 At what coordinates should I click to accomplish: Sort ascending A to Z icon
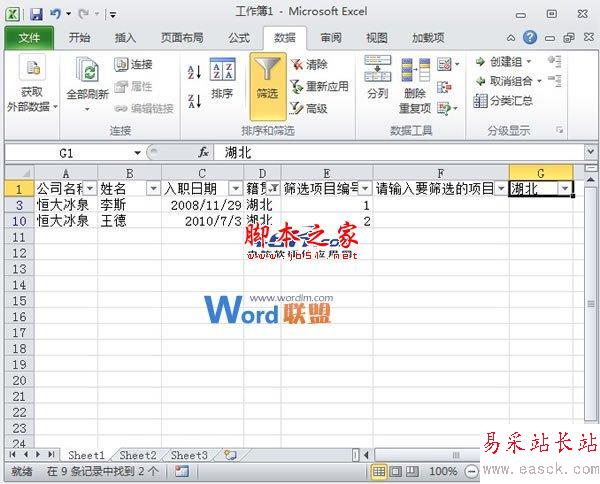pyautogui.click(x=194, y=72)
